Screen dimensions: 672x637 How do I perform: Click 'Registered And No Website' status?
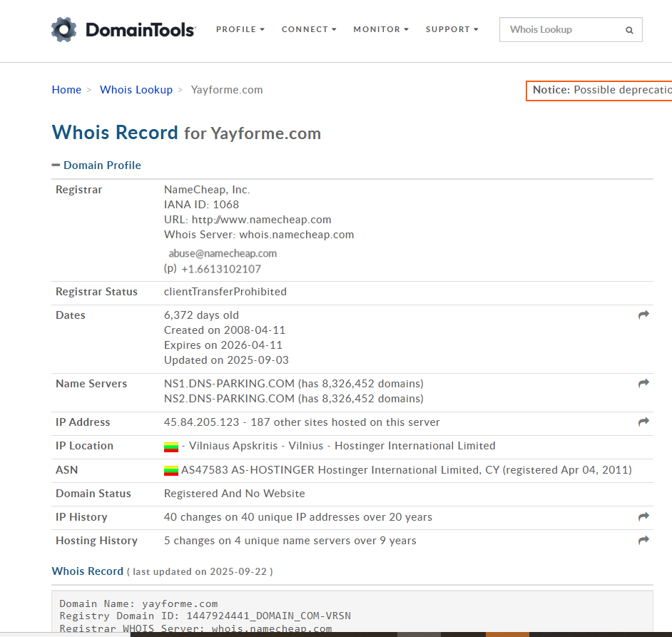235,494
